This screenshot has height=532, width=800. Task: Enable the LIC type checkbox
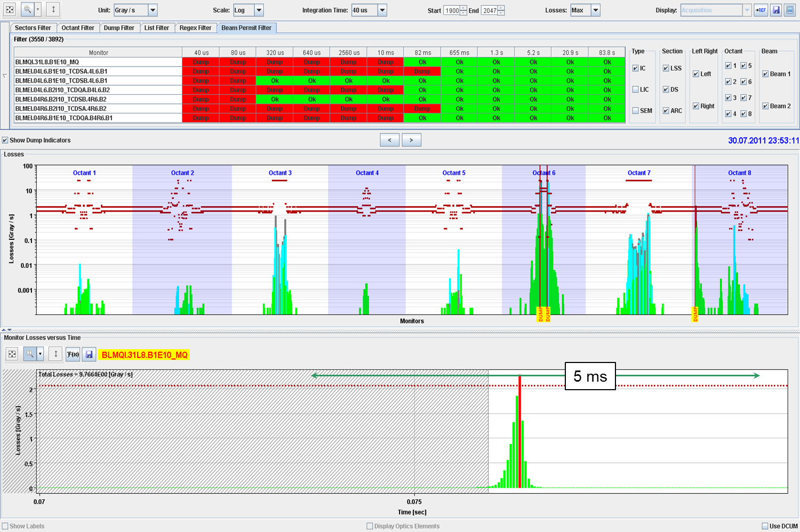(x=635, y=90)
